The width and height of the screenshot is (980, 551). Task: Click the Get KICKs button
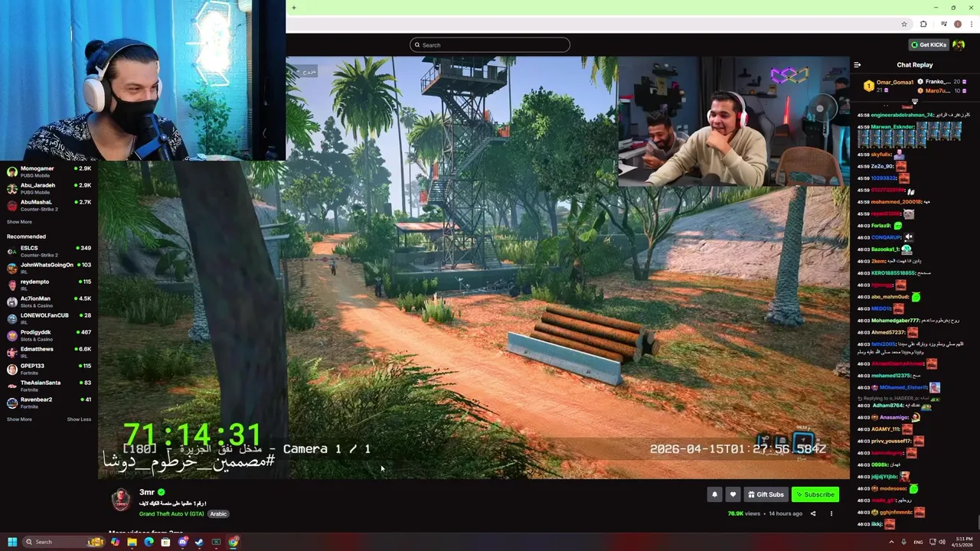[928, 44]
